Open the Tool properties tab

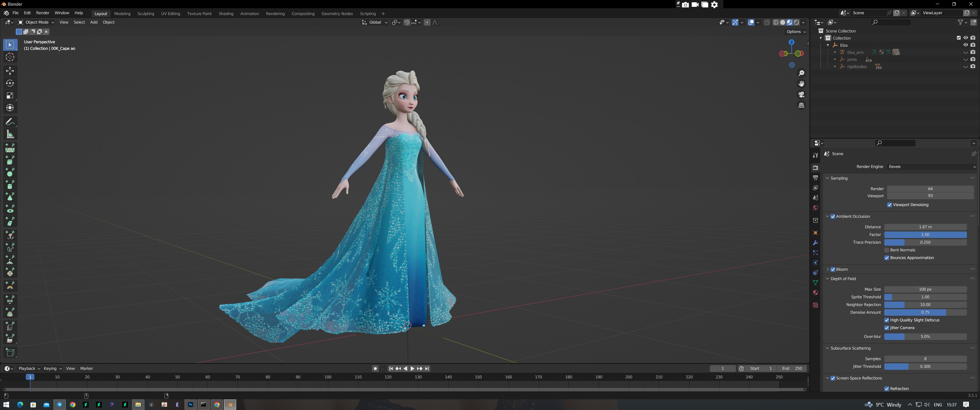pos(815,155)
